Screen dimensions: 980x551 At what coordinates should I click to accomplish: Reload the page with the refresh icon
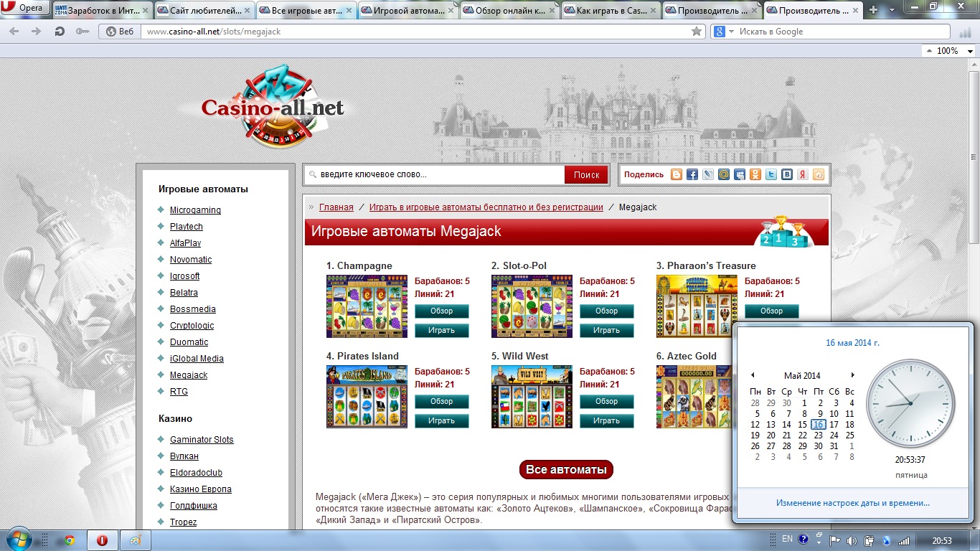60,32
